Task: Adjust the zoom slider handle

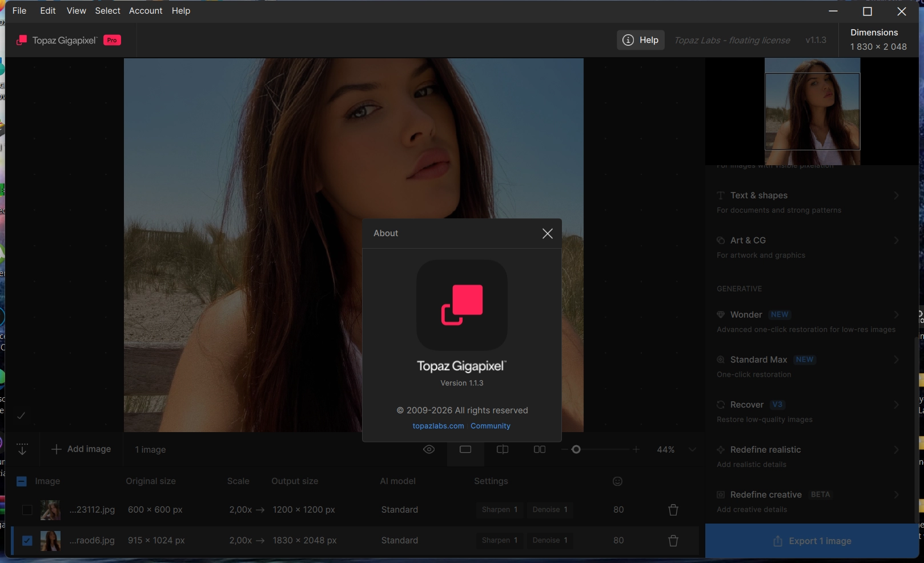Action: 576,450
